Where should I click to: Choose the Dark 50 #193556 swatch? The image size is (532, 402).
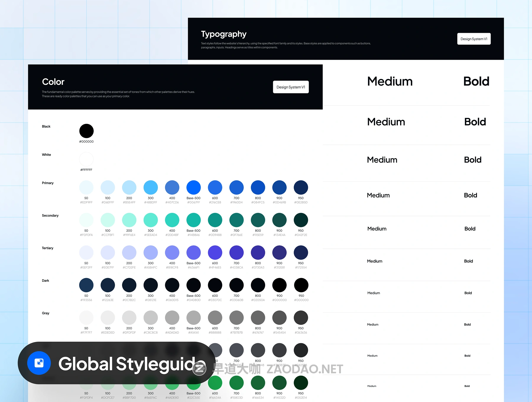pos(86,285)
